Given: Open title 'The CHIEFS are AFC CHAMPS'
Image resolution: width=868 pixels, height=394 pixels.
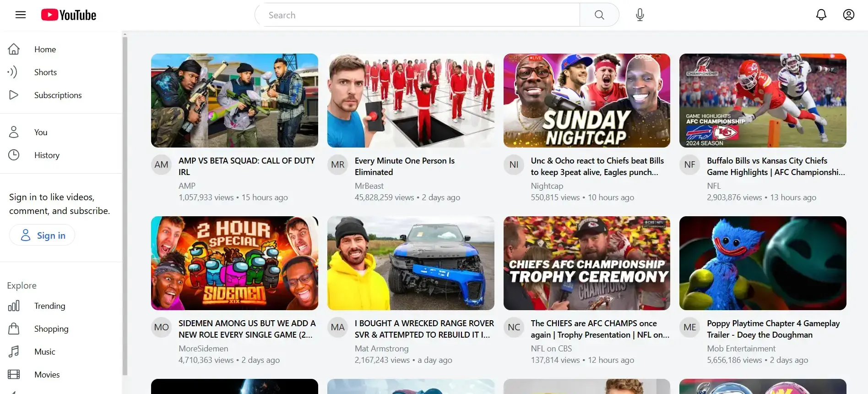Looking at the screenshot, I should [600, 329].
